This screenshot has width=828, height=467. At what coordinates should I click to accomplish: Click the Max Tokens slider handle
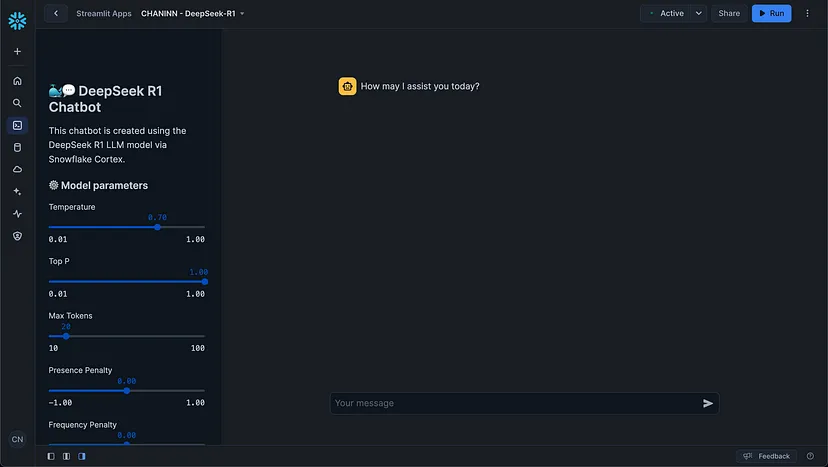click(66, 336)
